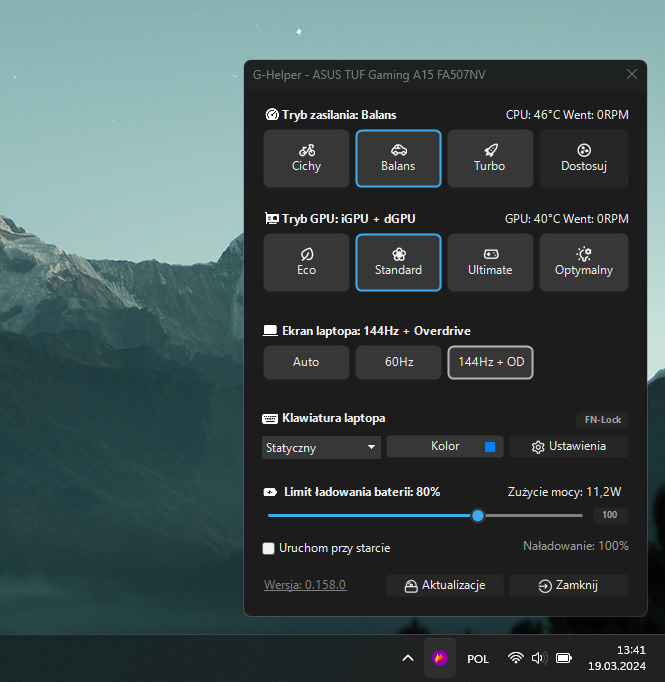Click the battery charge limit icon
This screenshot has width=665, height=682.
pyautogui.click(x=270, y=492)
